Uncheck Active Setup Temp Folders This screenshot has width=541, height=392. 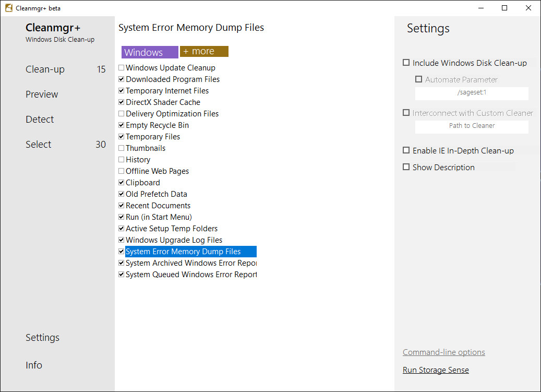[x=121, y=229]
